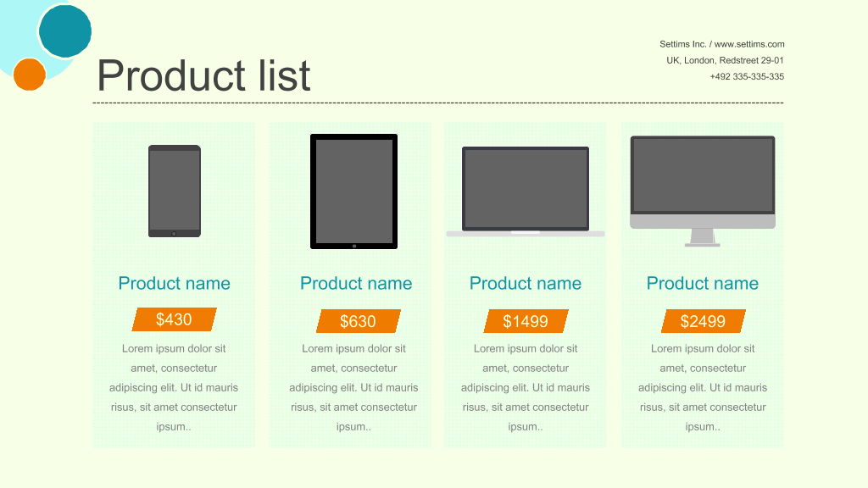The height and width of the screenshot is (488, 868).
Task: Click the description text under $430
Action: point(174,387)
